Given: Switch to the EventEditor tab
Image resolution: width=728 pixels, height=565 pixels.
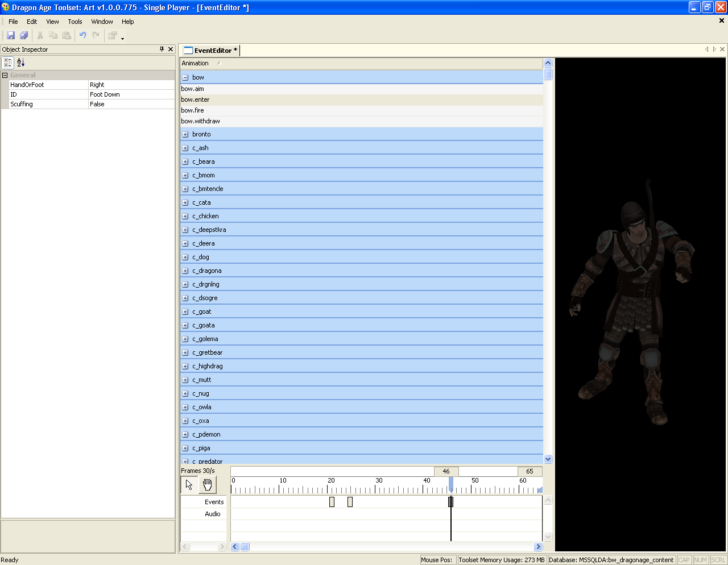Looking at the screenshot, I should click(212, 51).
